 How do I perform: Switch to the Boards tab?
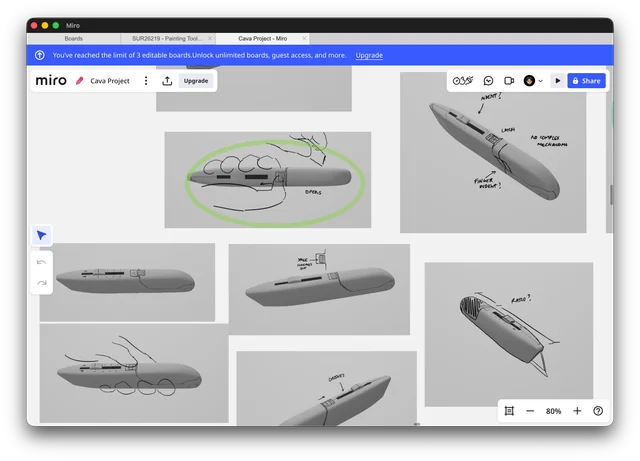click(73, 38)
